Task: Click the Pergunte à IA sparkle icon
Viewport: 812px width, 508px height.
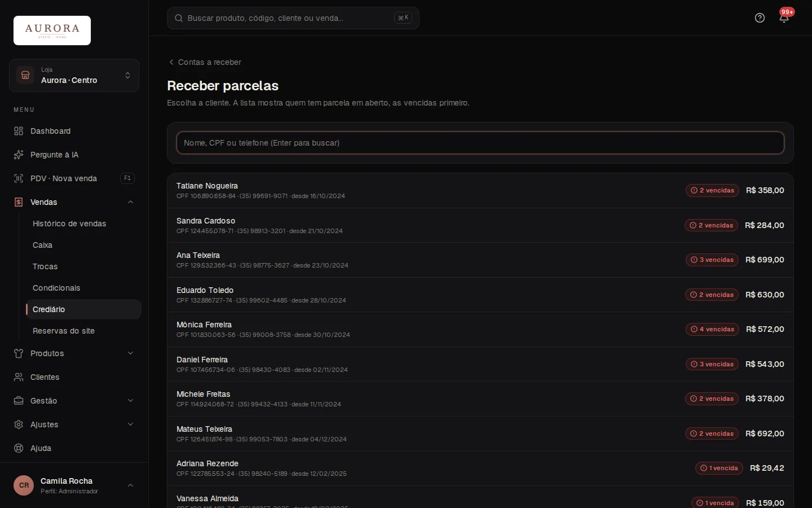Action: 19,155
